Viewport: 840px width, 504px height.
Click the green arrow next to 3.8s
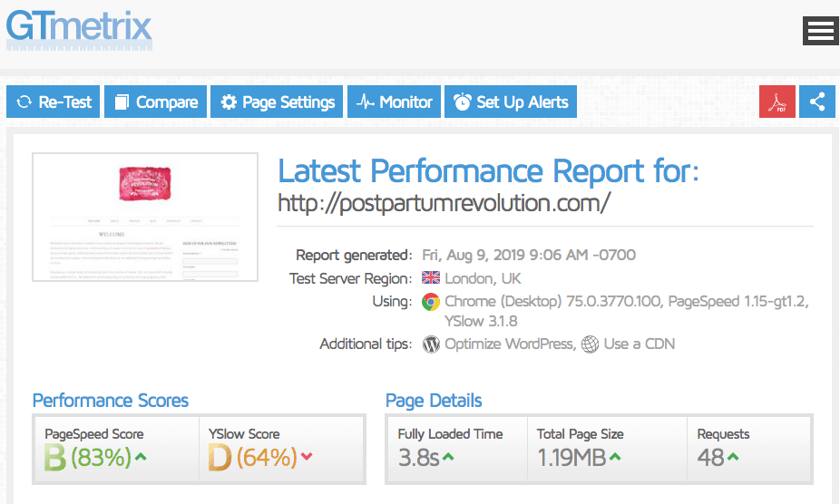point(448,457)
